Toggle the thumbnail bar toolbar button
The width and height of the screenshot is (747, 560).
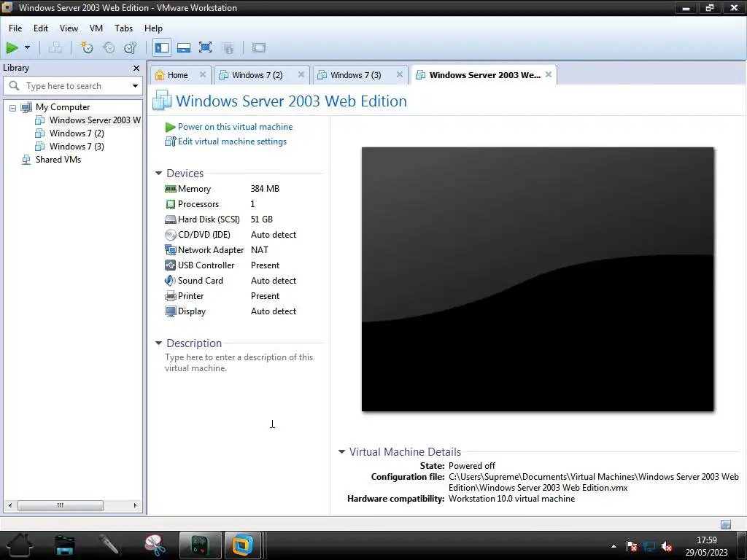click(x=183, y=47)
